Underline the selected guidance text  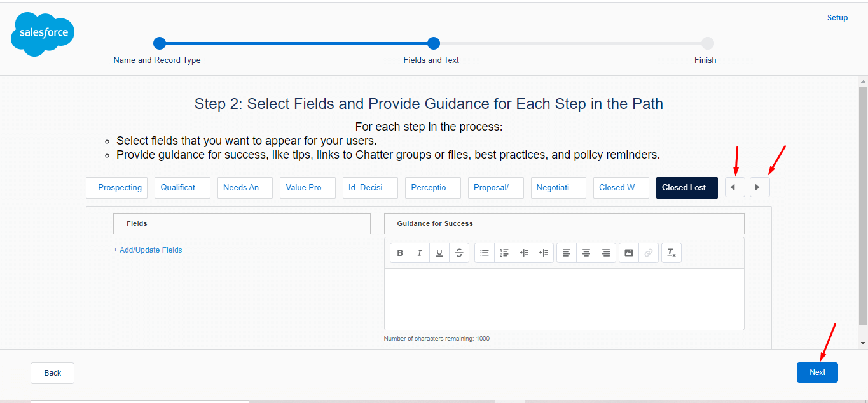pos(439,253)
